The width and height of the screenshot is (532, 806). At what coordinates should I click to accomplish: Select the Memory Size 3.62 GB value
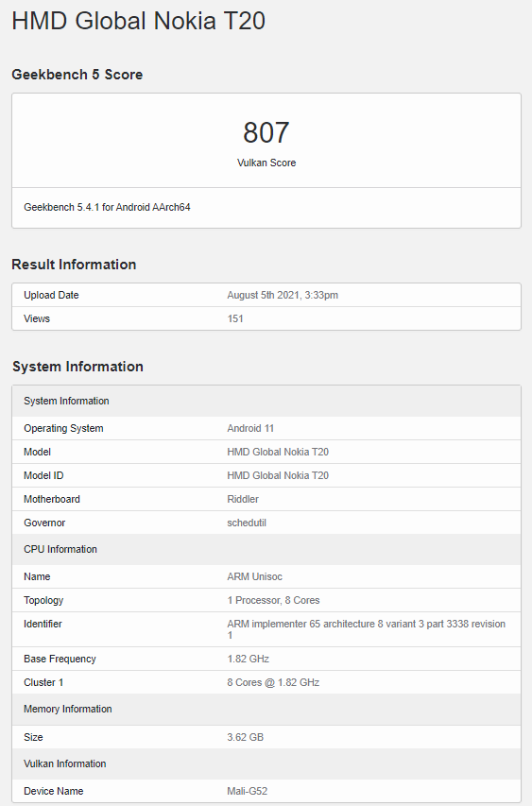point(245,737)
